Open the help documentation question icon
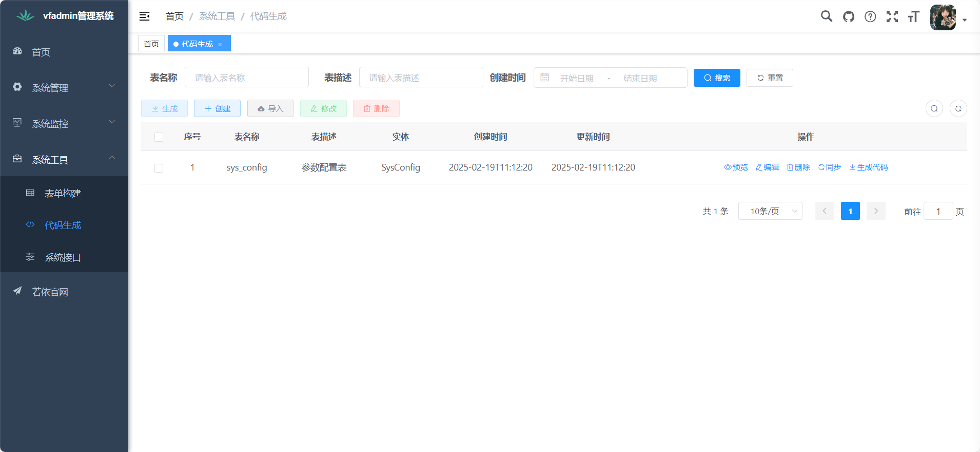The width and height of the screenshot is (980, 452). pyautogui.click(x=870, y=16)
